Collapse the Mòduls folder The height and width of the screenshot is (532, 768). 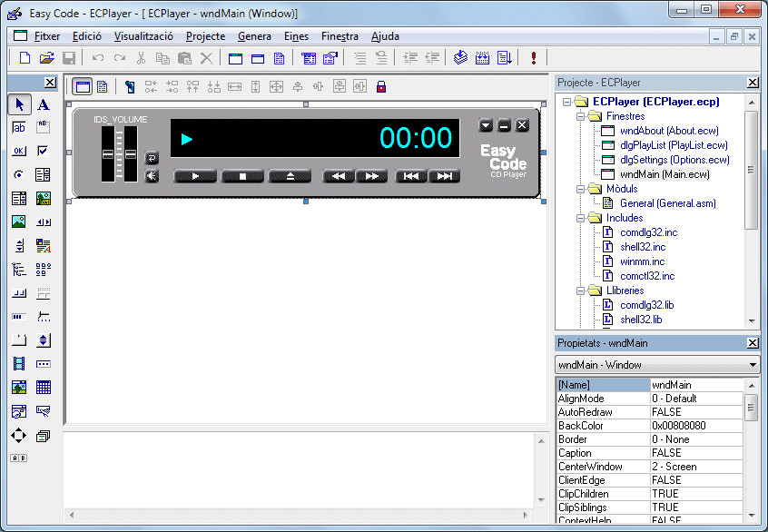[581, 189]
